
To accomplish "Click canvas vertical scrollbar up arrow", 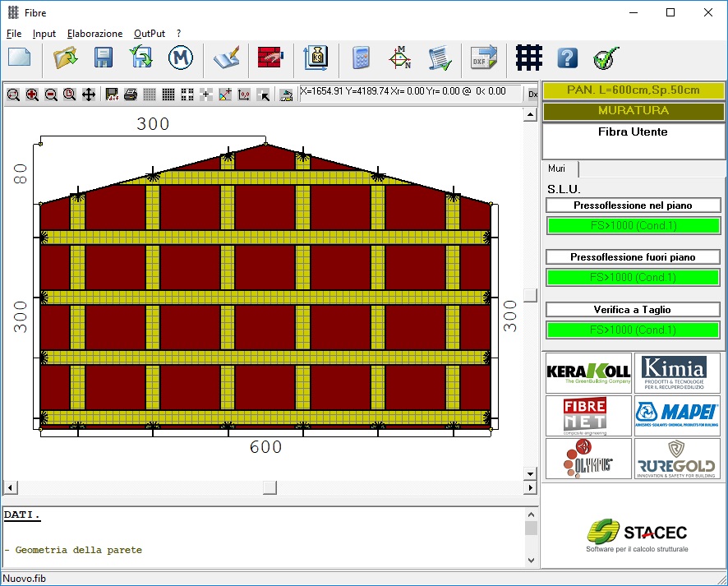I will (530, 114).
